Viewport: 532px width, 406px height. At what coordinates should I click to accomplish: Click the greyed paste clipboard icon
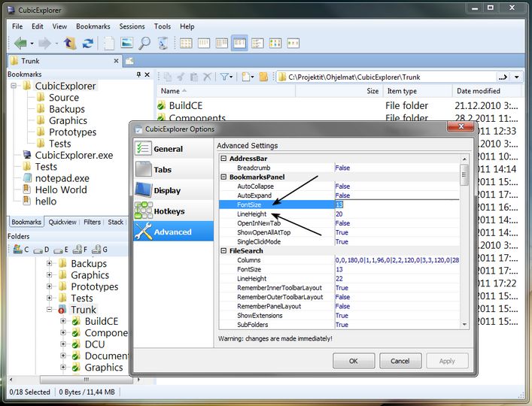pos(193,77)
